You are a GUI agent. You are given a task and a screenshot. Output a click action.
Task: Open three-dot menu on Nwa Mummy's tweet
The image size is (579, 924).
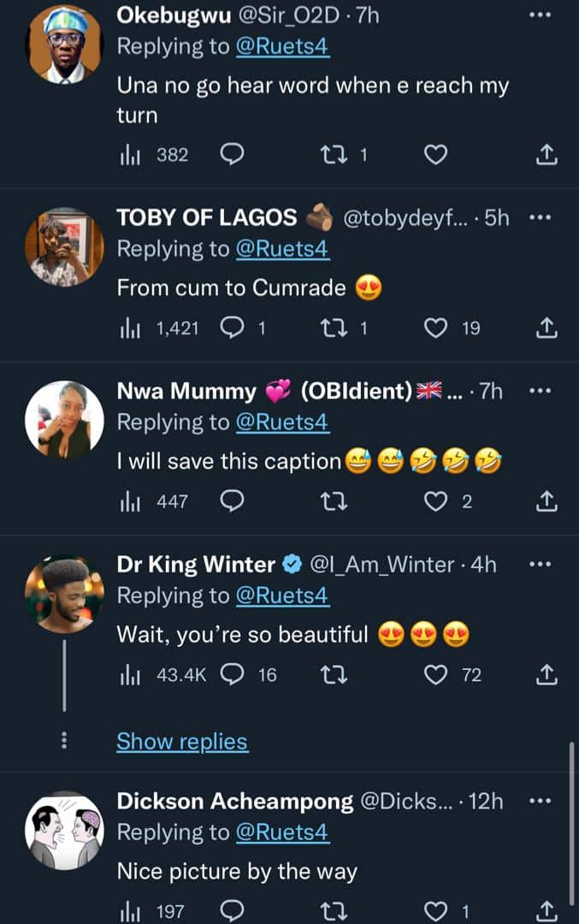[x=541, y=391]
